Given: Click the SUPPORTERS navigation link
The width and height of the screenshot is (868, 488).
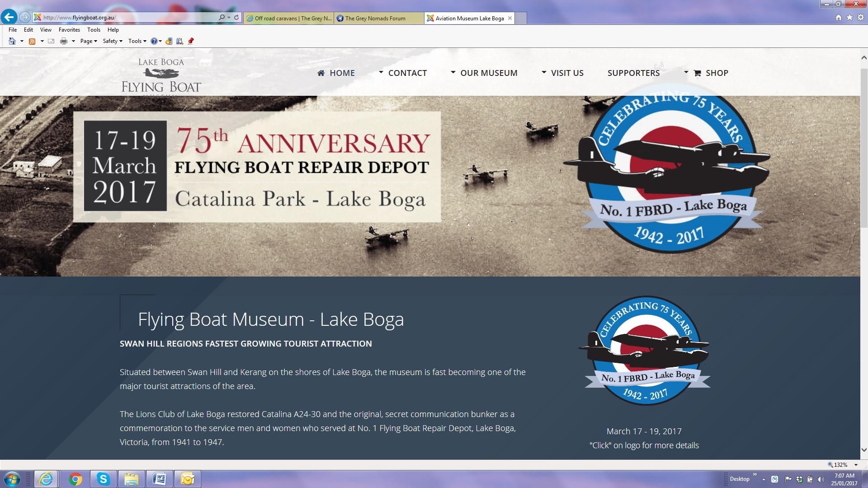Looking at the screenshot, I should 633,73.
